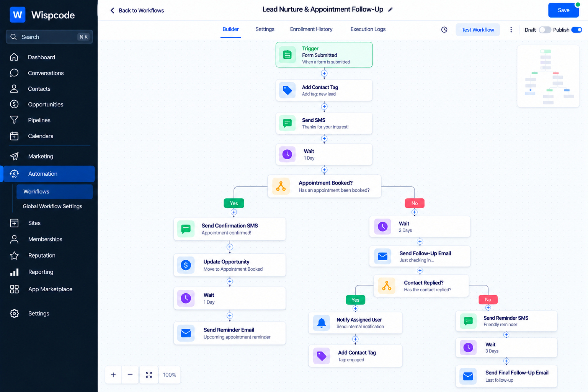Click the Opportunities dollar icon in sidebar
The image size is (588, 392).
14,104
